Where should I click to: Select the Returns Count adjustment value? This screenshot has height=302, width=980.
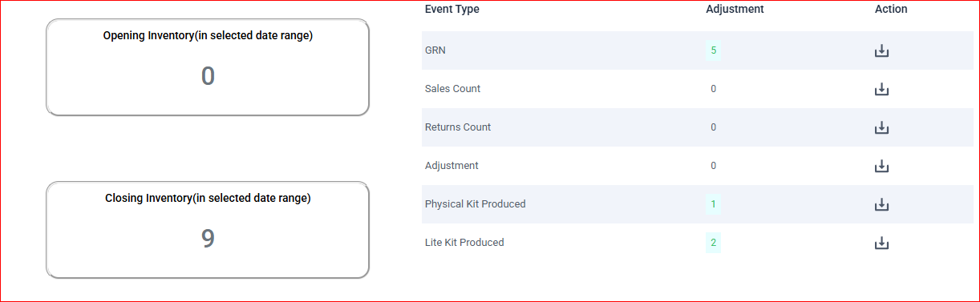[x=713, y=127]
